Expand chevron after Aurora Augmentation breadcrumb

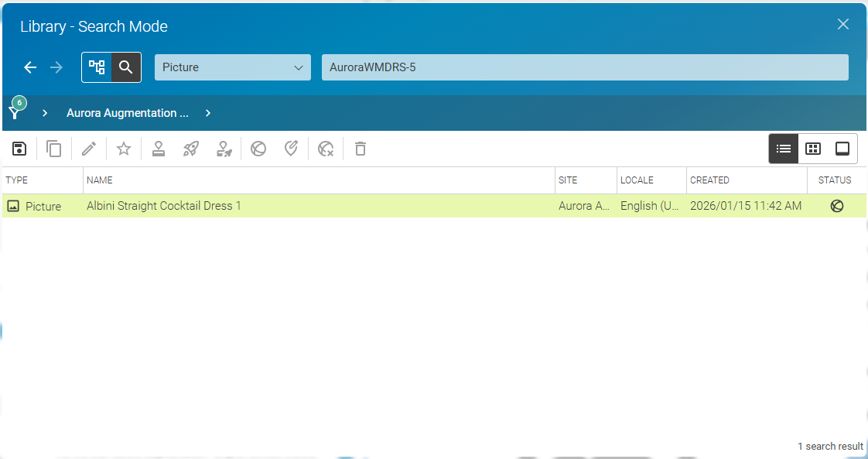click(208, 113)
